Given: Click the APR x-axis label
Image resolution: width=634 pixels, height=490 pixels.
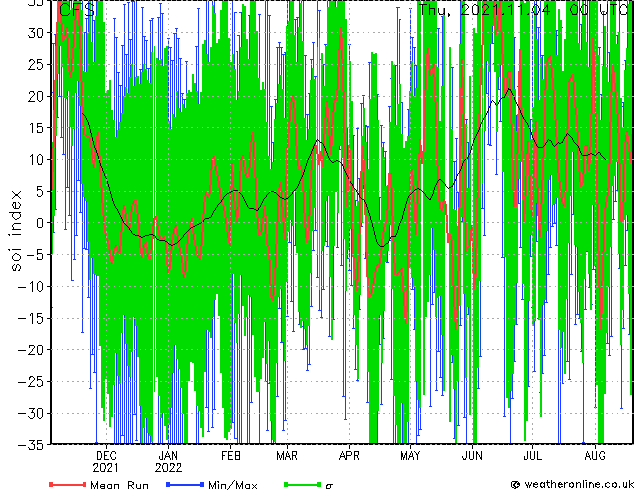Looking at the screenshot, I should coord(349,456).
